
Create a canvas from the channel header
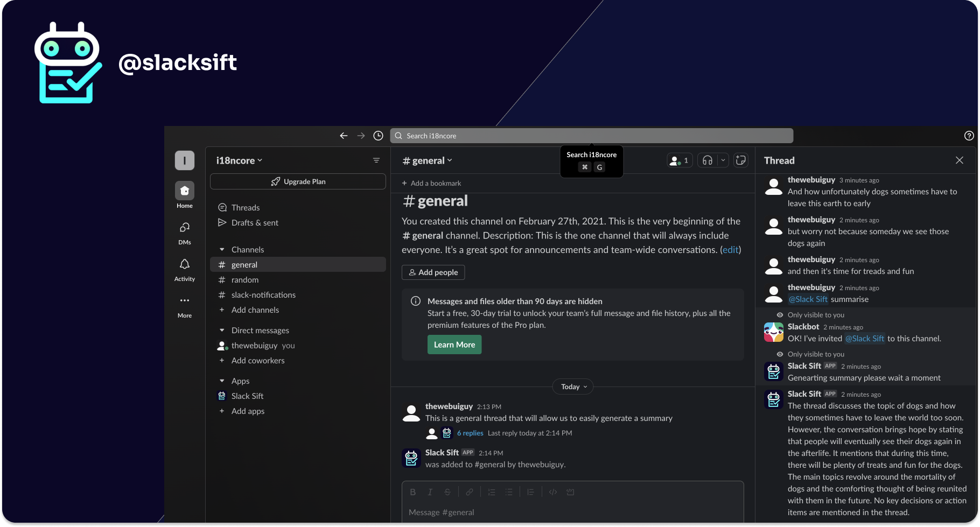pyautogui.click(x=741, y=160)
